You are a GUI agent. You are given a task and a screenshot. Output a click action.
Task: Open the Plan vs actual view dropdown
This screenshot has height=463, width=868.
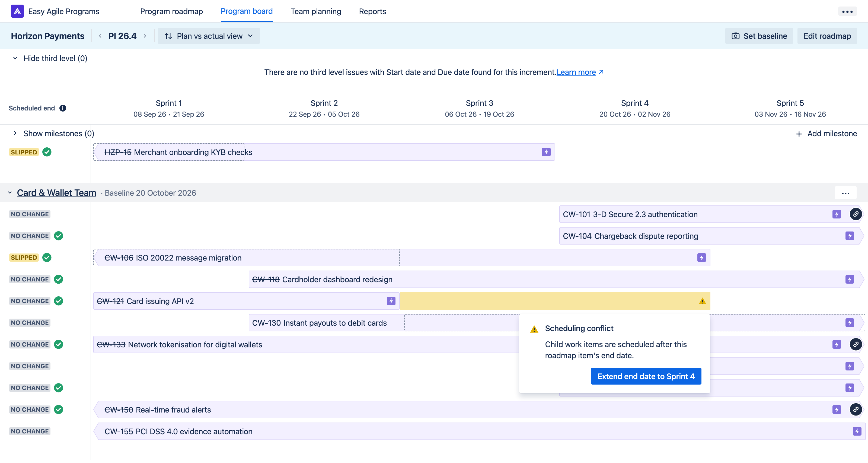[x=209, y=36]
